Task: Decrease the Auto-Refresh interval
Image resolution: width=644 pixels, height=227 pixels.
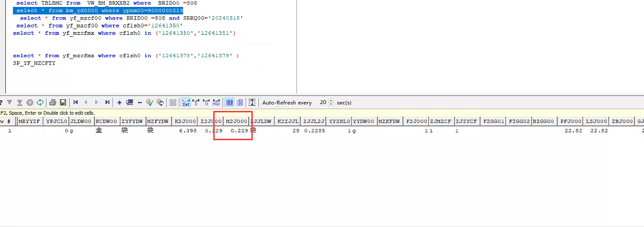Action: pyautogui.click(x=331, y=104)
